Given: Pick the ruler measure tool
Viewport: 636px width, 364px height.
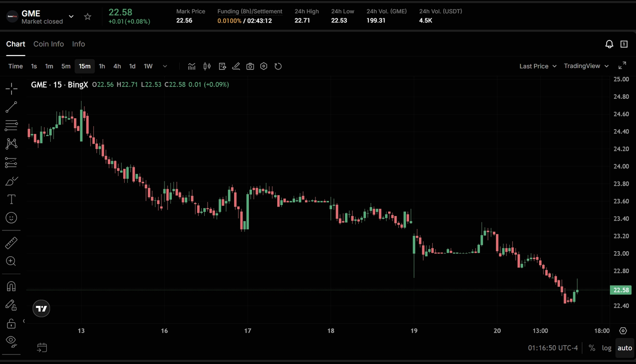Looking at the screenshot, I should click(11, 243).
